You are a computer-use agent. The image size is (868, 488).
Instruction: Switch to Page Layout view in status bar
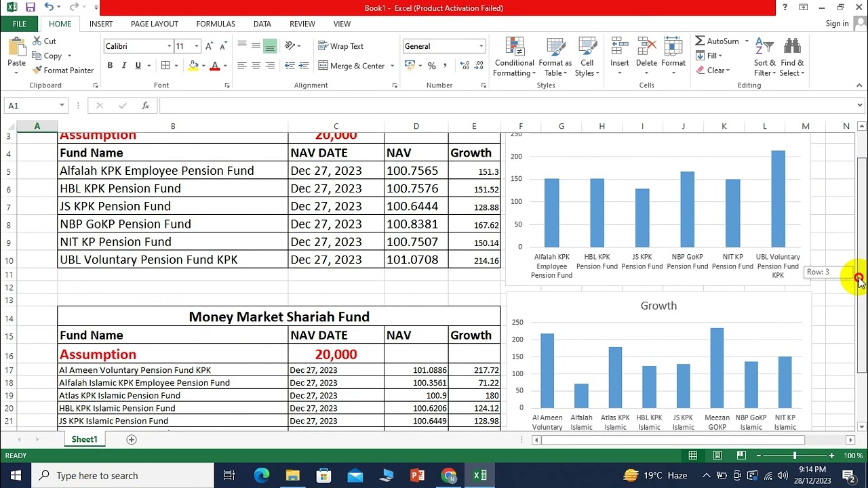coord(717,455)
